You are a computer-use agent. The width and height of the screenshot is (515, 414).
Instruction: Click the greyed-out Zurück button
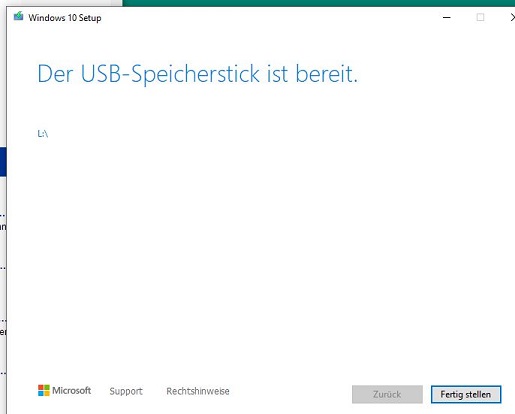coord(387,394)
